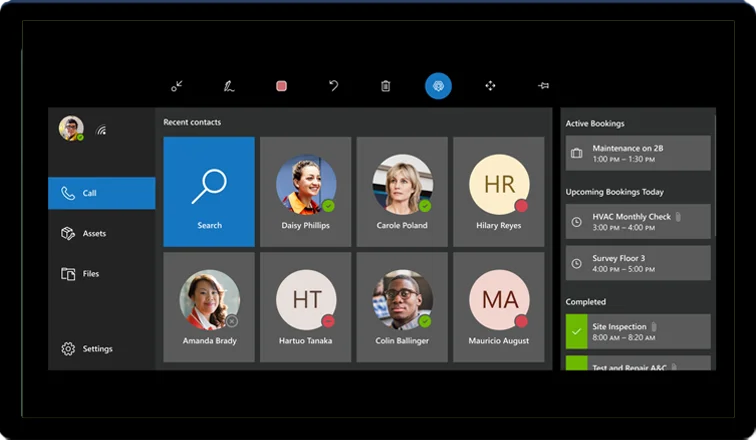Click the green checkmark on Site Inspection

[577, 332]
